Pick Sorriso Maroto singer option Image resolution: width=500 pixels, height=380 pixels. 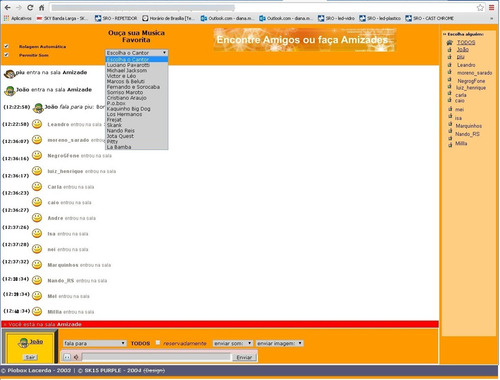(x=137, y=92)
